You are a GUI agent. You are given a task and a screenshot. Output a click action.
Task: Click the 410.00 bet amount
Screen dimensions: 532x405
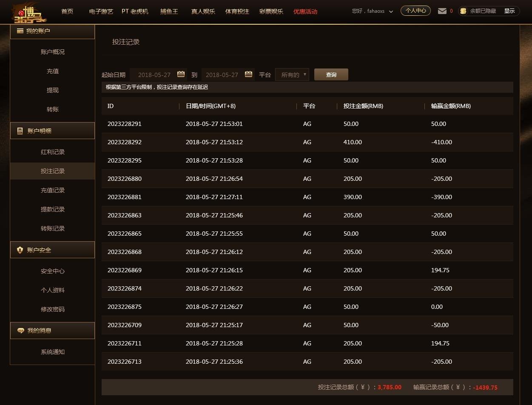(353, 142)
